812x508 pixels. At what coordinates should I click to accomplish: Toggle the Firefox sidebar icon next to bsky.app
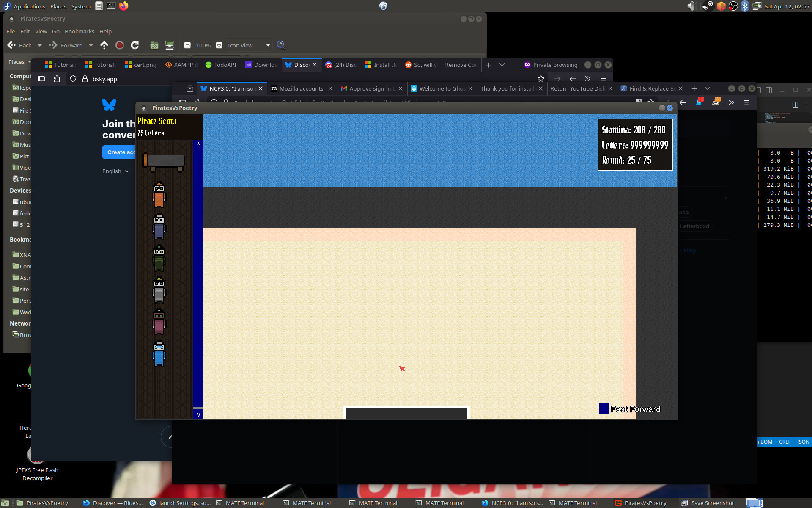(41, 79)
